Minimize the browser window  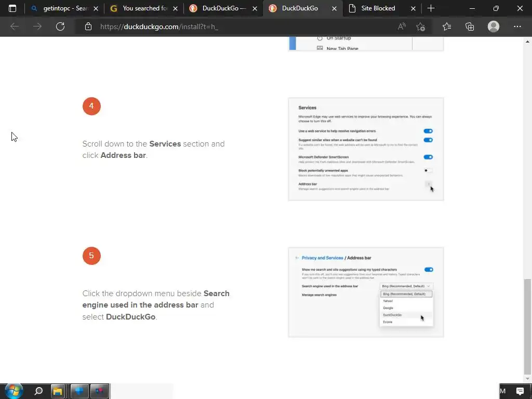tap(472, 8)
